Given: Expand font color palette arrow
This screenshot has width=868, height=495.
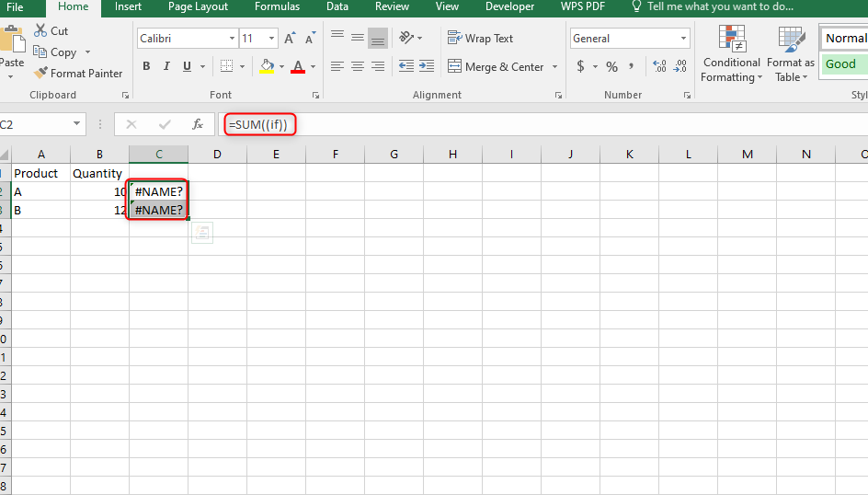Looking at the screenshot, I should pyautogui.click(x=313, y=66).
